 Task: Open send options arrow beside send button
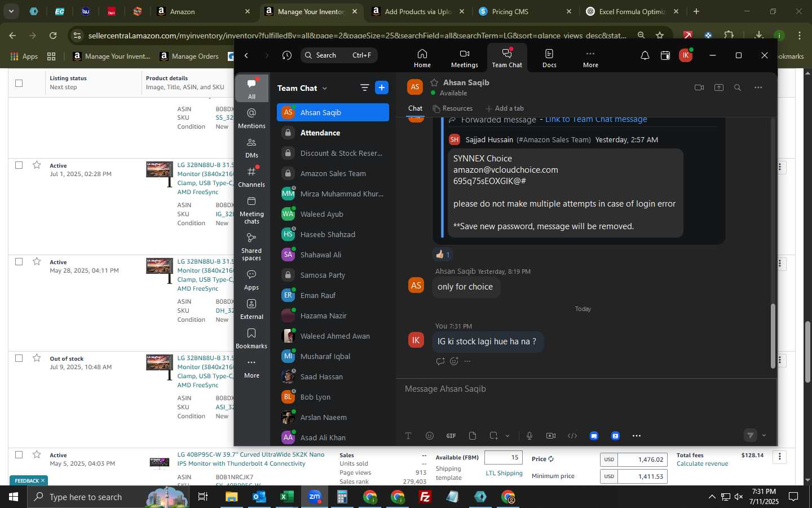764,436
